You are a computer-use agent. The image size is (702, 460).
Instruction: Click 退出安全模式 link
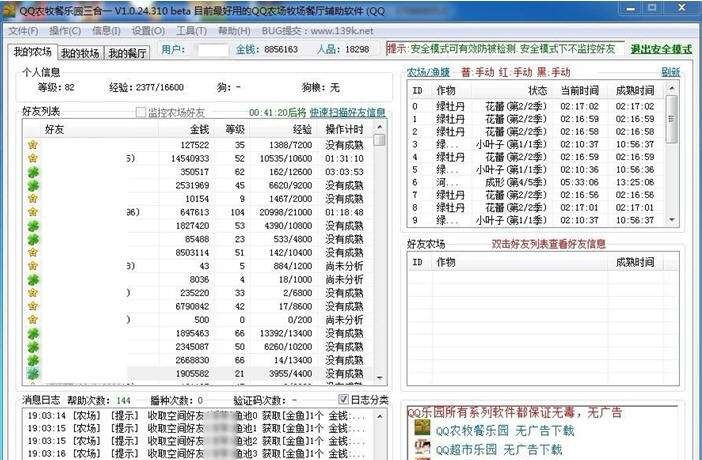tap(661, 49)
